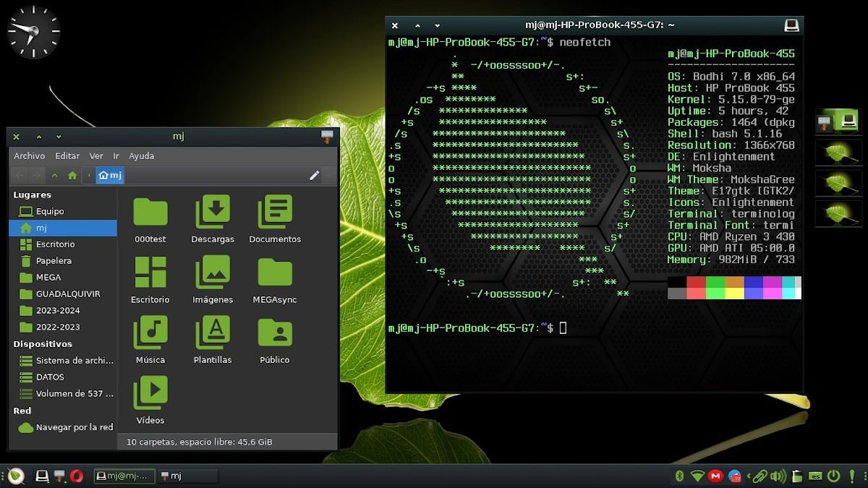Click the home icon in file manager toolbar

tap(72, 175)
